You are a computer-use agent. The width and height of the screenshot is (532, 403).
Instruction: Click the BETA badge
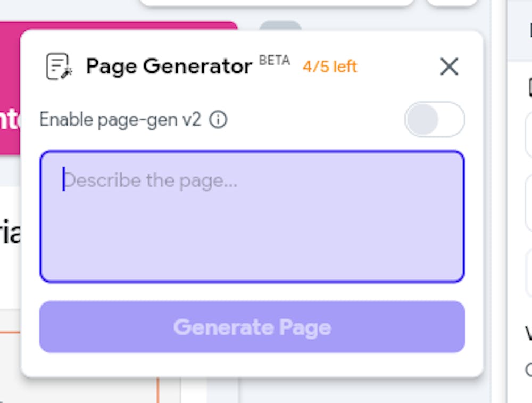tap(275, 60)
